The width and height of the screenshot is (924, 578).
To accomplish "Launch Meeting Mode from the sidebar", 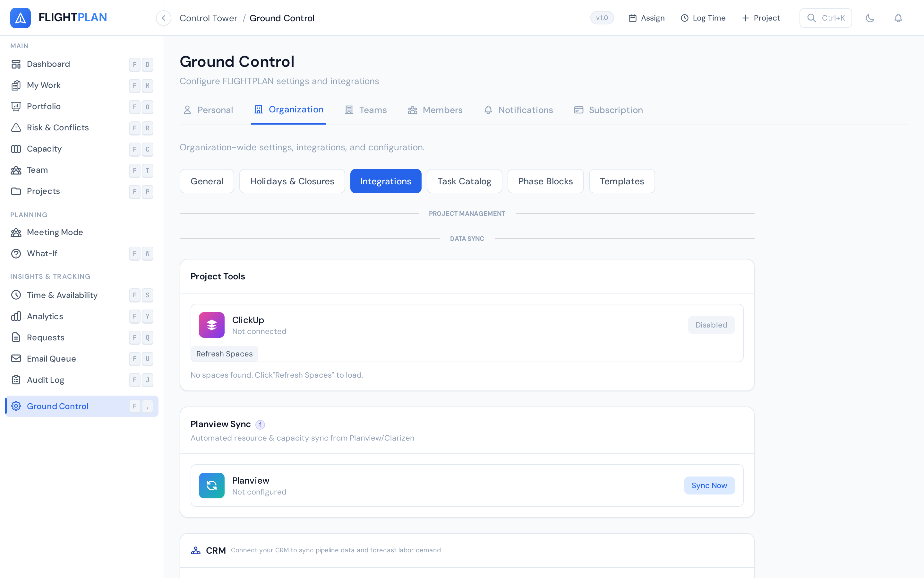I will tap(82, 232).
